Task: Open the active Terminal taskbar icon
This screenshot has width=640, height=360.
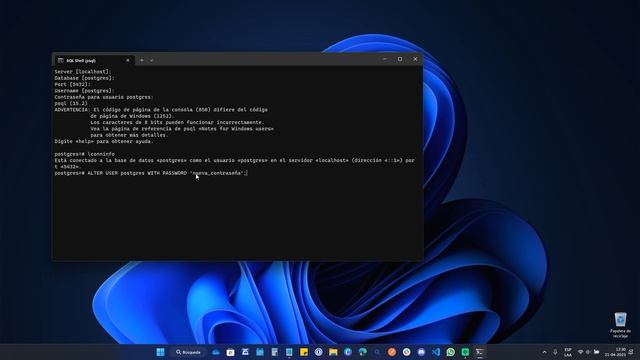Action: click(480, 352)
